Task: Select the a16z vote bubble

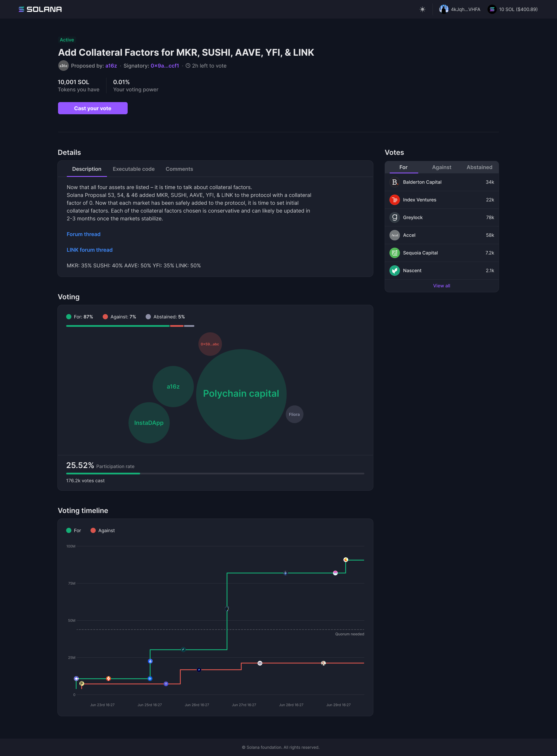Action: 173,387
